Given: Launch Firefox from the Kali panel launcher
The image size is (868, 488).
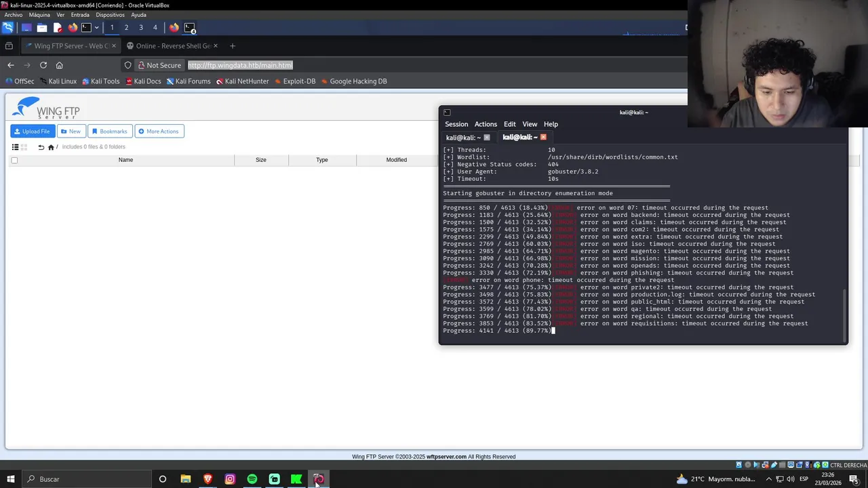Looking at the screenshot, I should 73,28.
